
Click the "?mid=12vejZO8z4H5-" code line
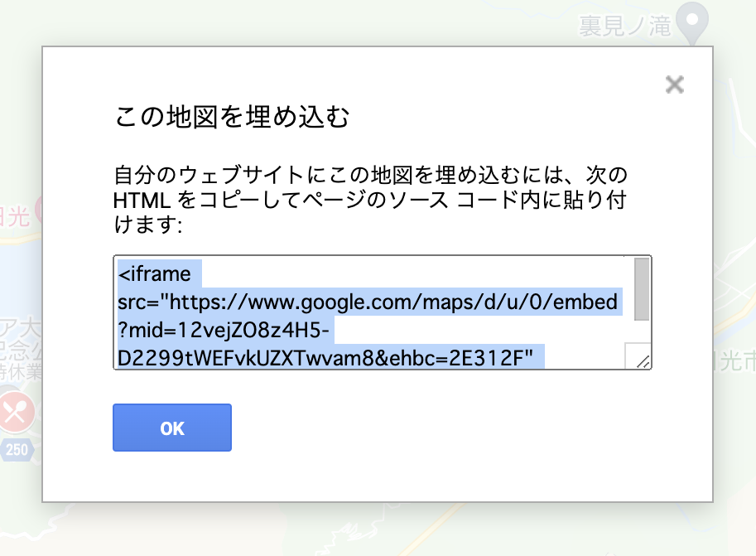224,330
